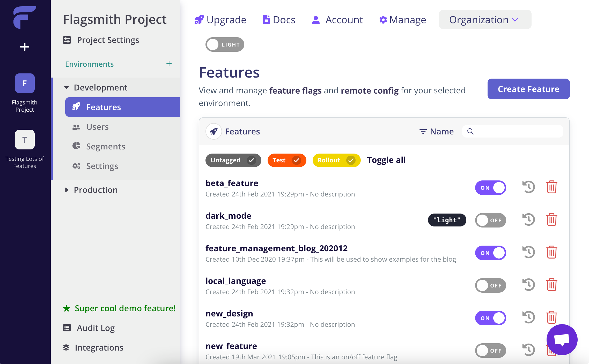Open Features in Development

click(122, 107)
